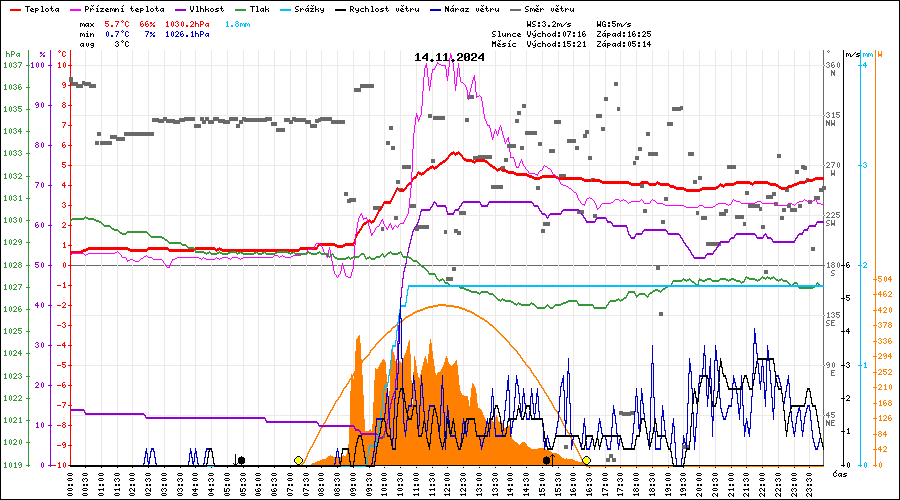Click the yellow sunrise marker on the time axis
The width and height of the screenshot is (900, 500).
pyautogui.click(x=298, y=460)
